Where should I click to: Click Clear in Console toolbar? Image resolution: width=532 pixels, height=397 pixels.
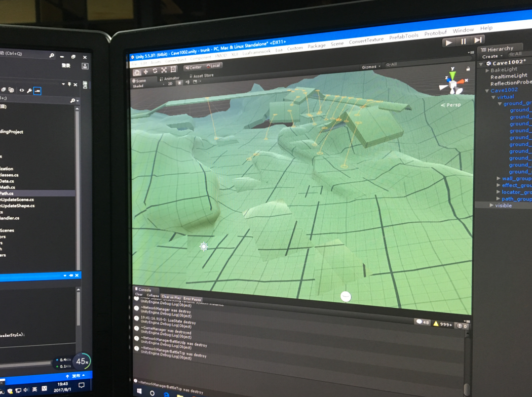point(139,294)
